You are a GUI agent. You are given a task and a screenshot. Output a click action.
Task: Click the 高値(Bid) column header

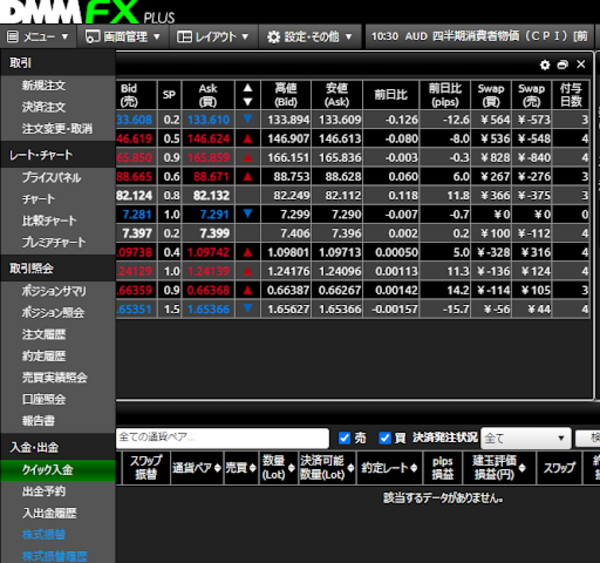tap(286, 95)
